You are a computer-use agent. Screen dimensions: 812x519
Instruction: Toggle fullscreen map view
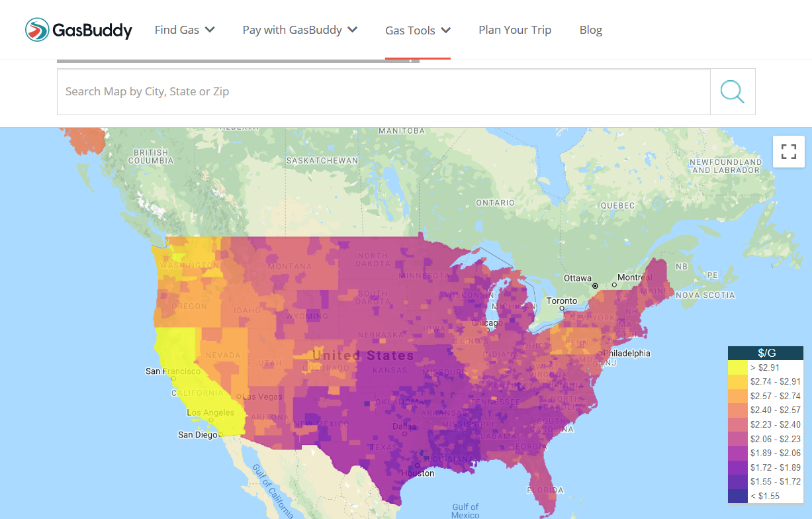click(x=788, y=152)
